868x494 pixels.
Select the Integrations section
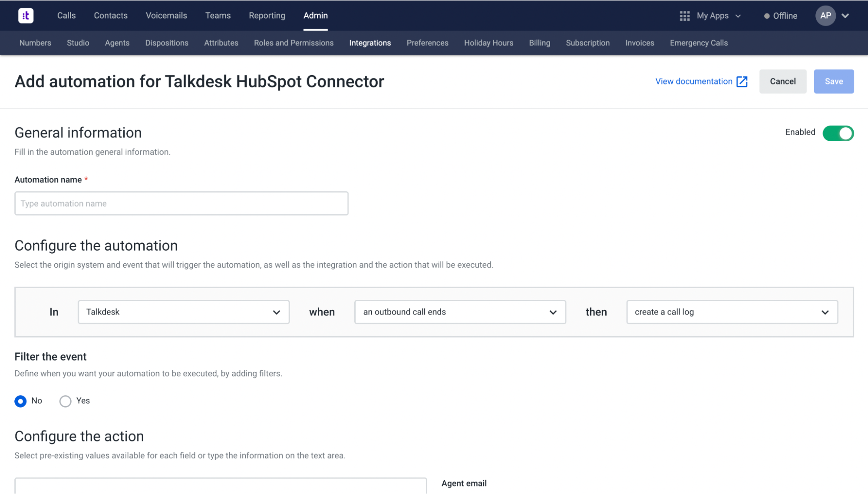coord(370,43)
